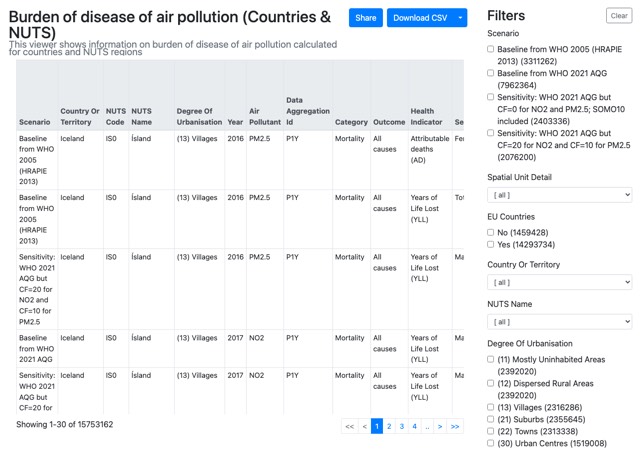Jump to last page with >> button
This screenshot has height=450, width=640.
pos(455,426)
